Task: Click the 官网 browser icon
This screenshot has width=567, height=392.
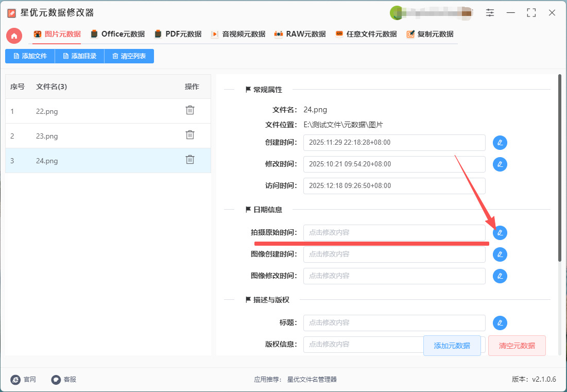Action: 15,379
